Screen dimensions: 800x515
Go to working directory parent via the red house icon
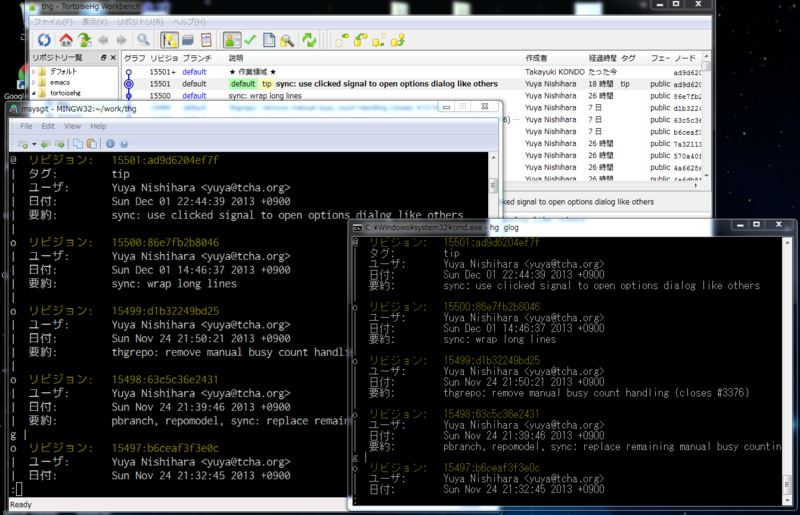[66, 40]
